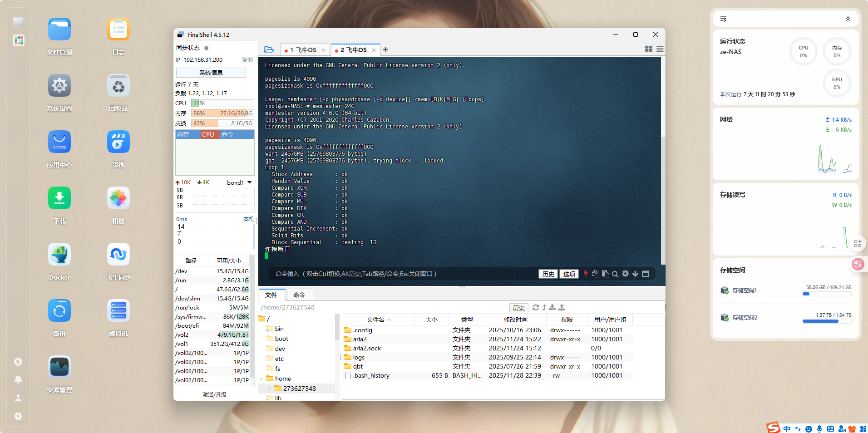Toggle terminal fullscreen window icon
This screenshot has width=868, height=433.
click(646, 274)
